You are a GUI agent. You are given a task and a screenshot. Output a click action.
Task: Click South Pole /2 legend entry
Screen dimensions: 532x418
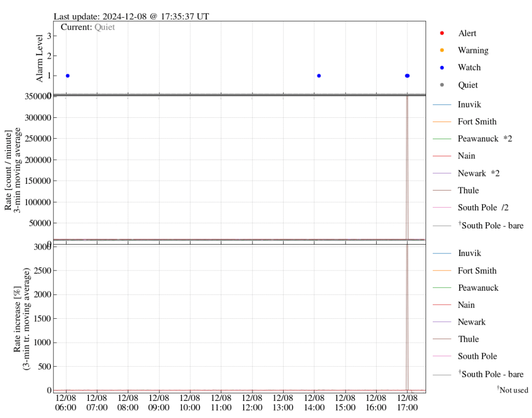[x=483, y=208]
